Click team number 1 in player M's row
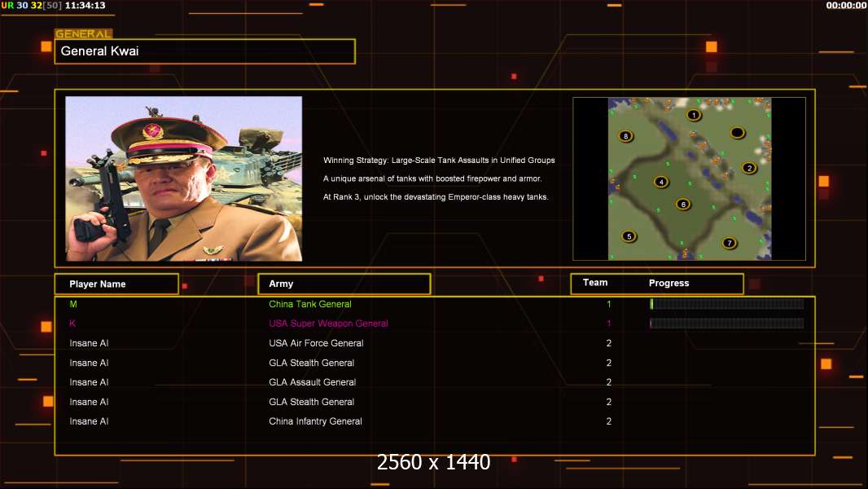Viewport: 868px width, 489px height. [609, 304]
